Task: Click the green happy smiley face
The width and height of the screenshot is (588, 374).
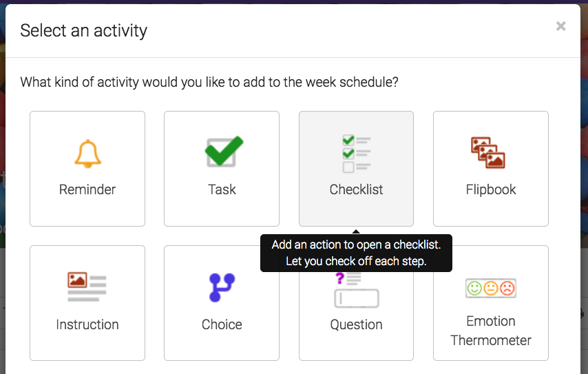Action: tap(474, 288)
